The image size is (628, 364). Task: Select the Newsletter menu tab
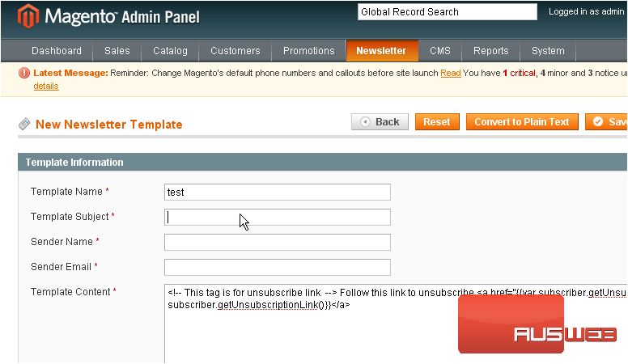click(x=381, y=51)
